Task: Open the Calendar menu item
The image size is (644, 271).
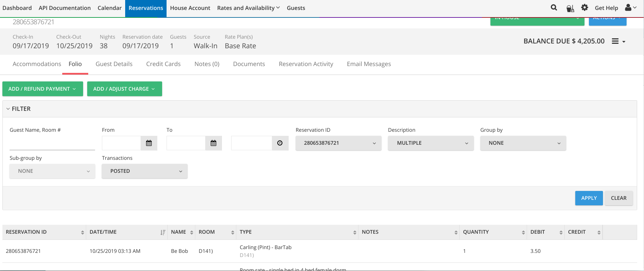Action: point(109,8)
